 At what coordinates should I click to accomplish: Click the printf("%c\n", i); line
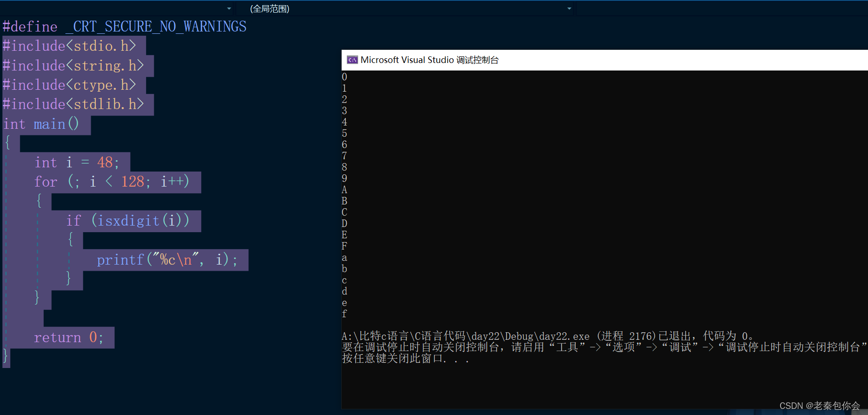(x=167, y=259)
